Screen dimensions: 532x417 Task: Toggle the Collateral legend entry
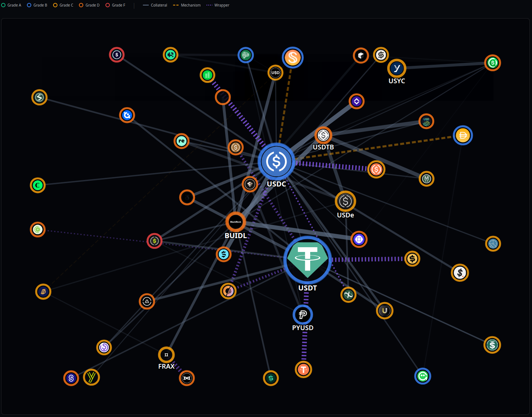coord(155,5)
